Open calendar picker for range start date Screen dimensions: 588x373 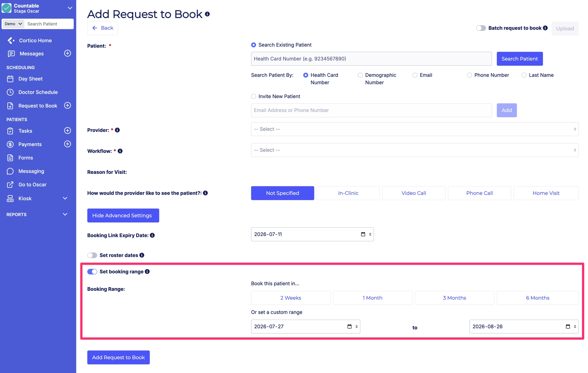(349, 326)
